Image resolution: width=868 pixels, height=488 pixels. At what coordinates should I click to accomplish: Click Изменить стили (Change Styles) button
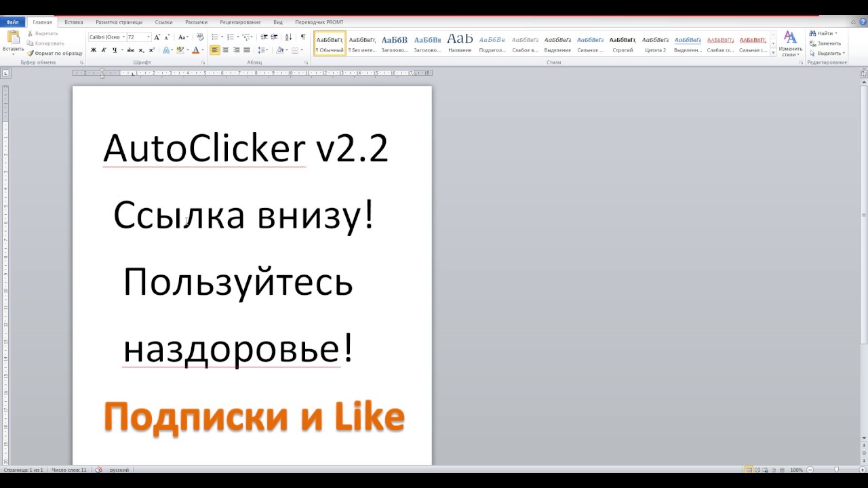coord(790,43)
